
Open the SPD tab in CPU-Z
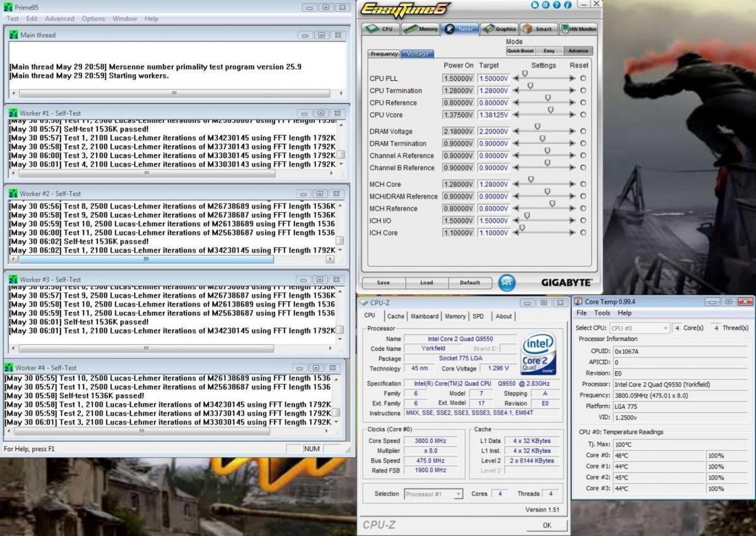tap(478, 316)
